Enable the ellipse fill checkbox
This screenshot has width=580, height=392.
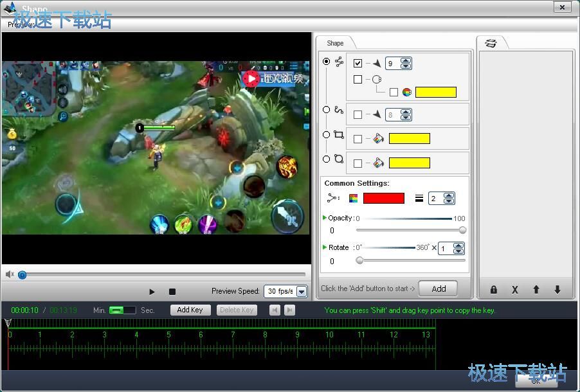tap(358, 163)
